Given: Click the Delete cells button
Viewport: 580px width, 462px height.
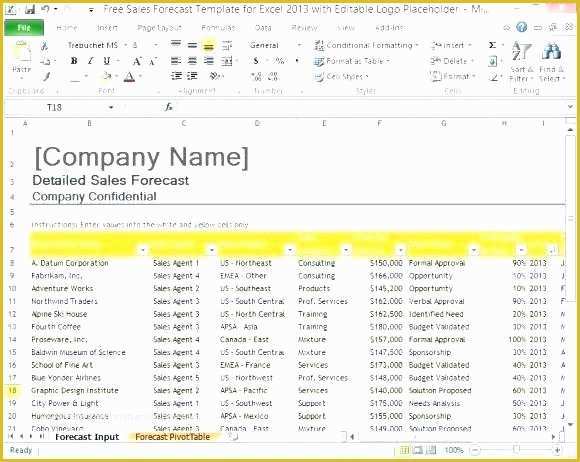Looking at the screenshot, I should point(453,61).
